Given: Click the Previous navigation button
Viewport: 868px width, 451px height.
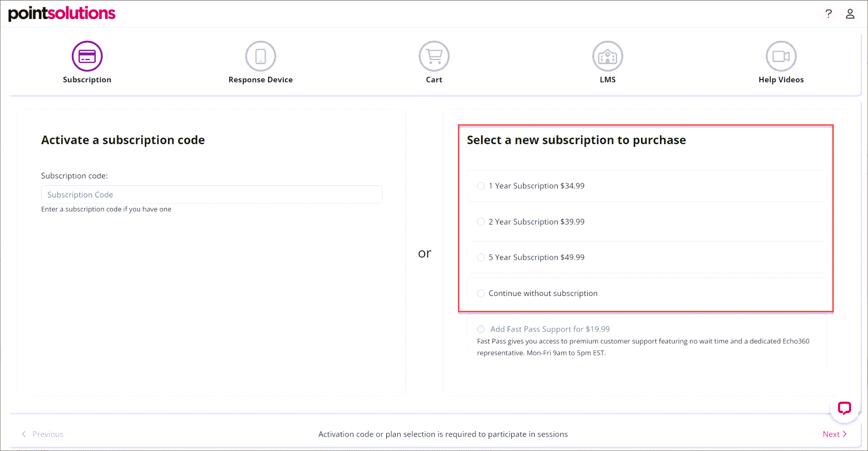Looking at the screenshot, I should point(42,434).
